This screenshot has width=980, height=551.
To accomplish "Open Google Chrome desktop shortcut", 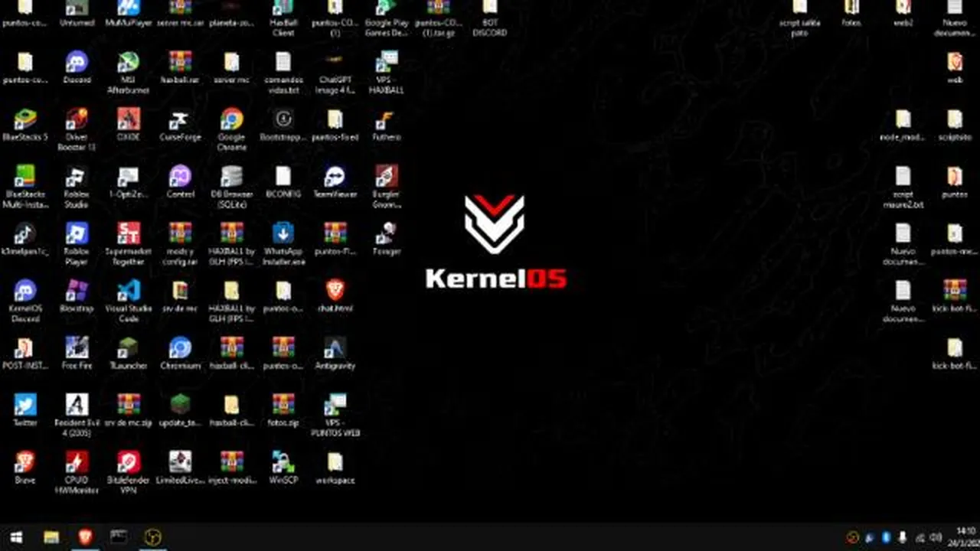I will pyautogui.click(x=231, y=129).
